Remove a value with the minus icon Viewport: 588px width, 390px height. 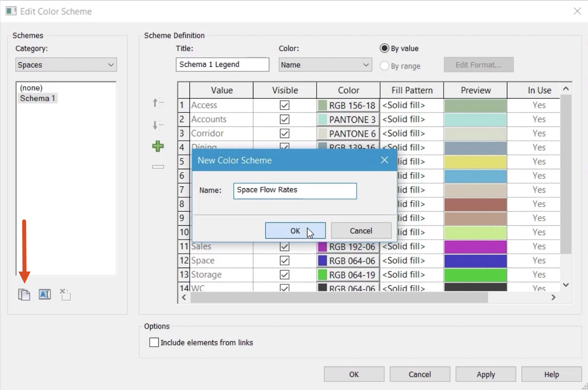click(x=158, y=167)
